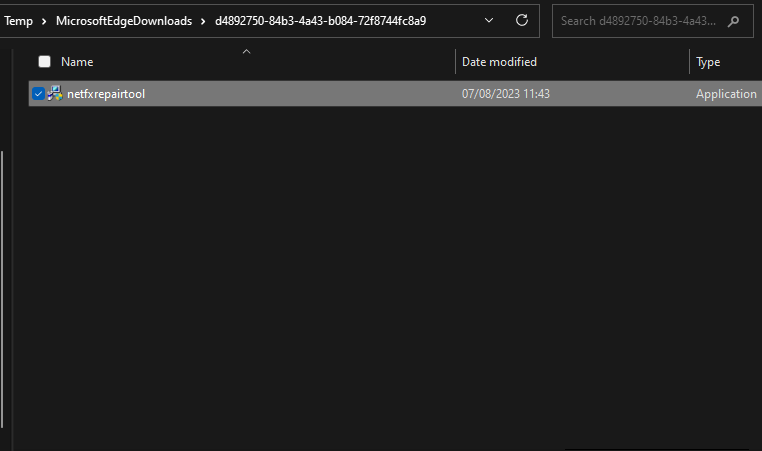Click the netfxrepairtool application icon

point(55,93)
